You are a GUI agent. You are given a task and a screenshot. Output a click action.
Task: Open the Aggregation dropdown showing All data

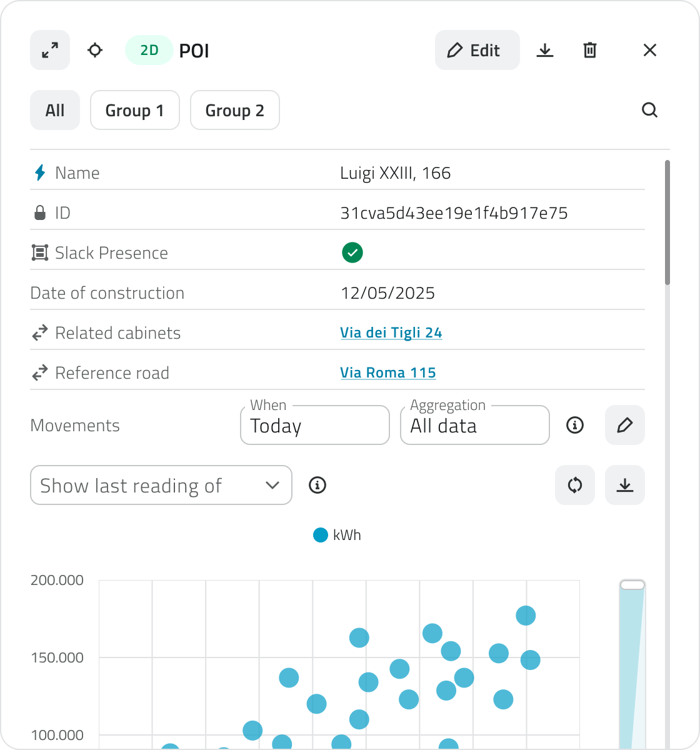(x=475, y=426)
